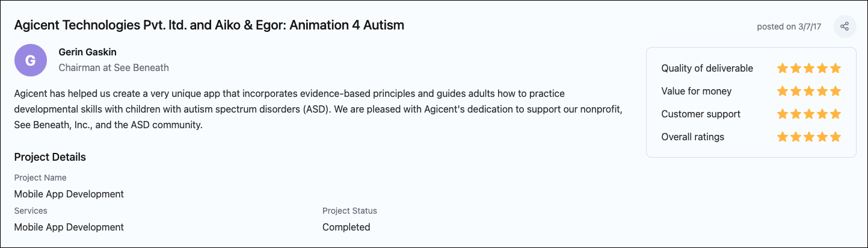Click Chairman at See Beneath text
The image size is (868, 248).
114,68
